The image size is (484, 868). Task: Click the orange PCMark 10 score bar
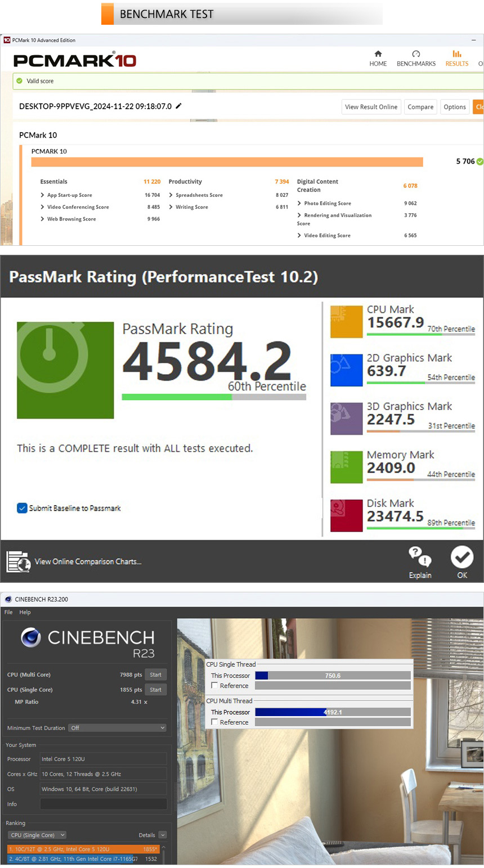pyautogui.click(x=227, y=162)
